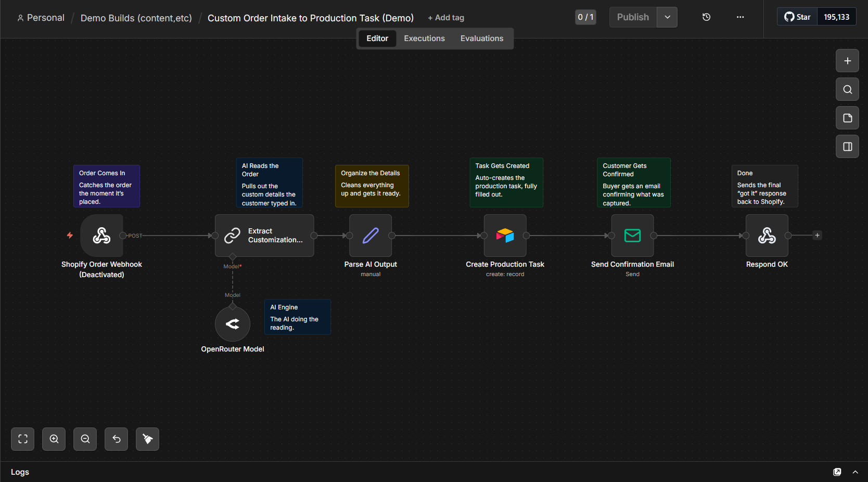The width and height of the screenshot is (868, 482).
Task: Fit workflow to view
Action: (x=23, y=439)
